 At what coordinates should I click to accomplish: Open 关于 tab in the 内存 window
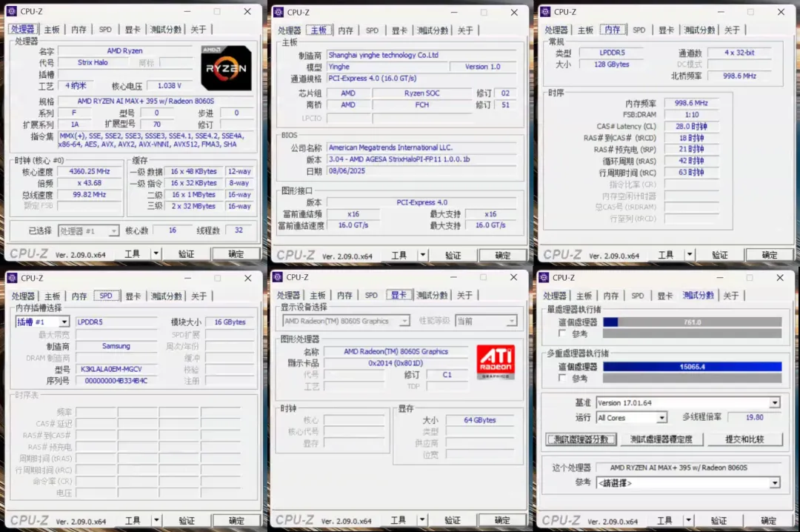(x=732, y=30)
